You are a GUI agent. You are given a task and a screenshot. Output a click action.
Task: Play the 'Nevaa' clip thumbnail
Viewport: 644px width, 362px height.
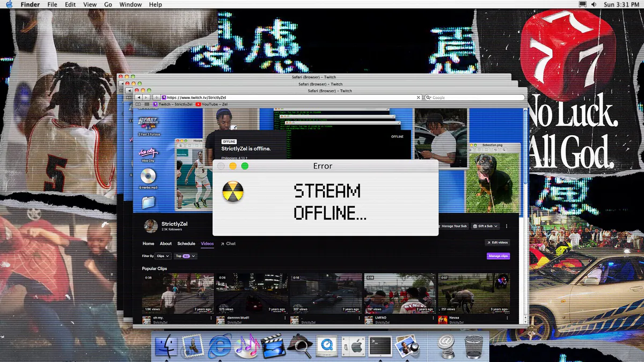pyautogui.click(x=474, y=293)
